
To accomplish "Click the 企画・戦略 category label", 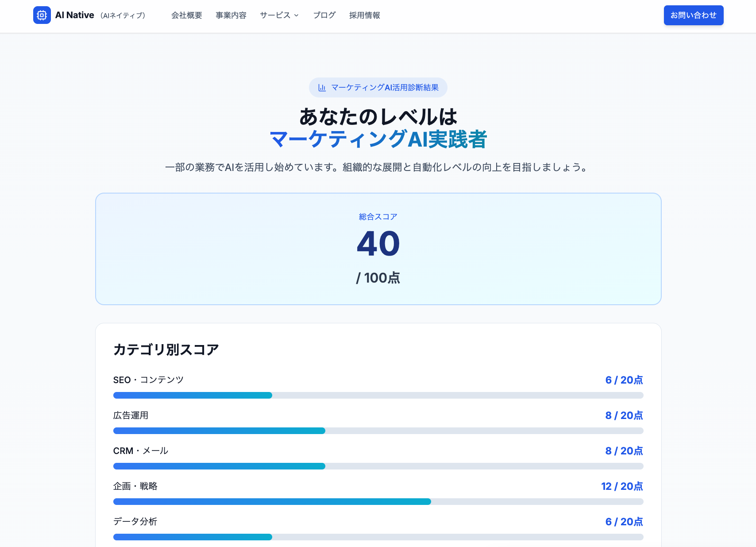I will pos(136,486).
